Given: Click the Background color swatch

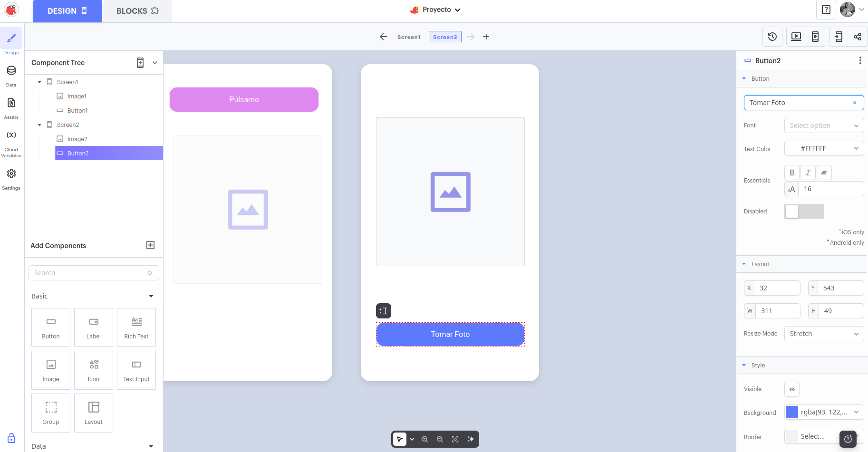Looking at the screenshot, I should tap(792, 412).
